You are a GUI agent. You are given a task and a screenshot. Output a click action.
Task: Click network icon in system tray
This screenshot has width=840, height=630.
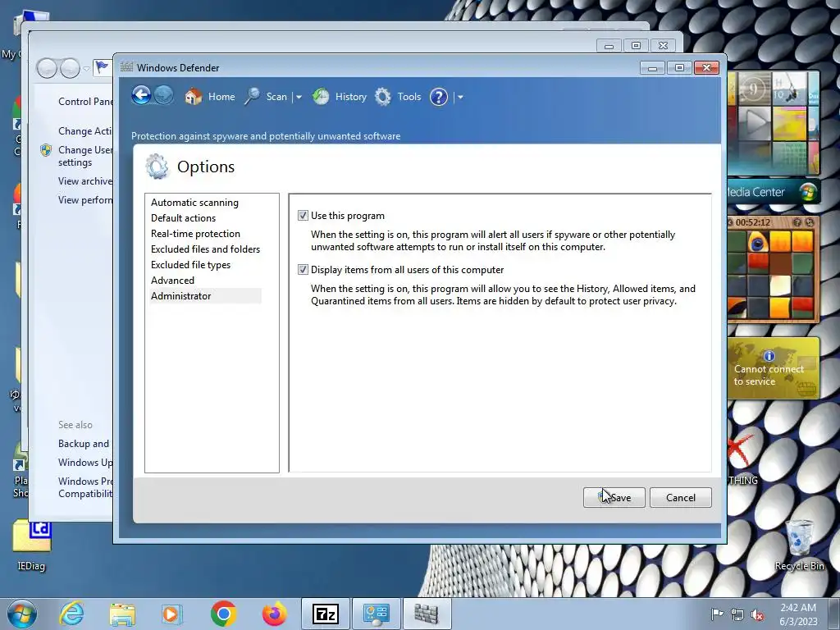click(x=737, y=614)
